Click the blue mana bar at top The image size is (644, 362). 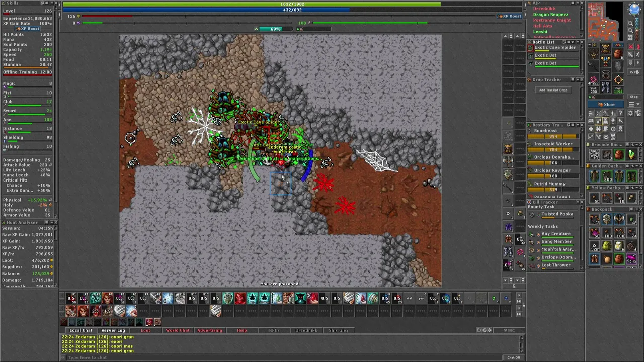292,10
